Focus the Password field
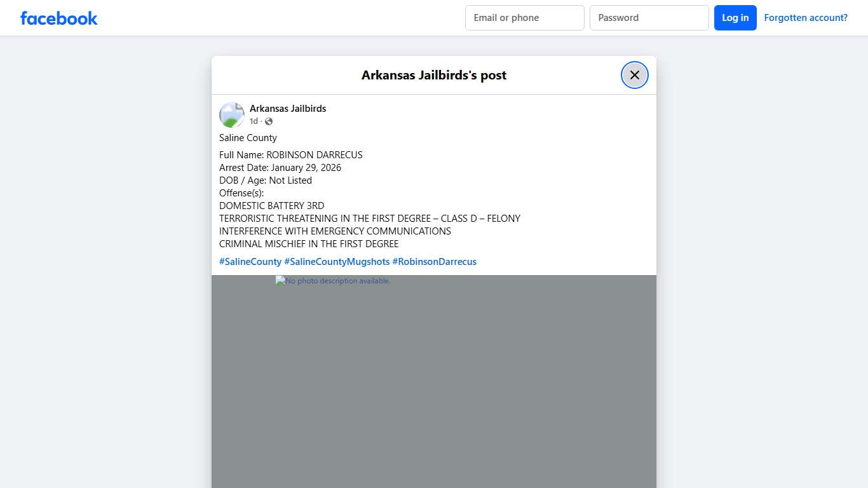 pos(649,18)
